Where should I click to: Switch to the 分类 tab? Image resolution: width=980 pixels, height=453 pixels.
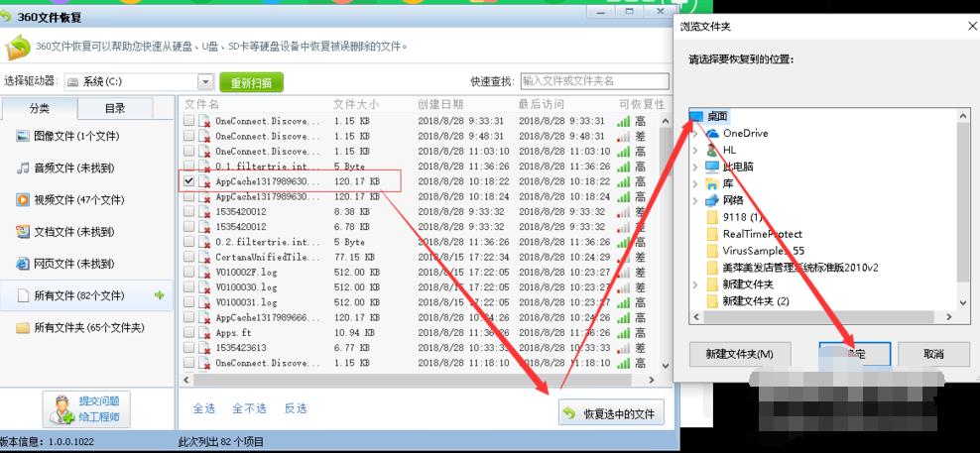[39, 108]
